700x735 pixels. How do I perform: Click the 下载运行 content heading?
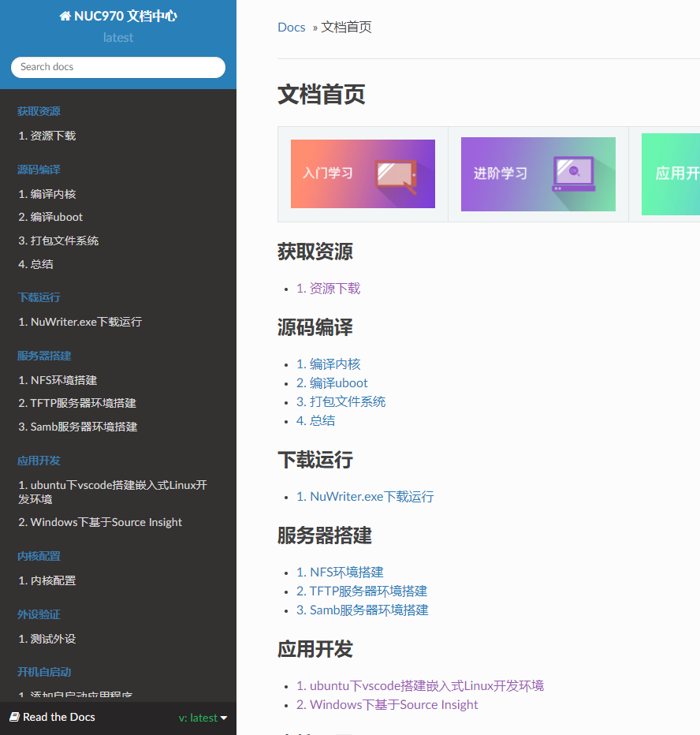click(x=315, y=460)
